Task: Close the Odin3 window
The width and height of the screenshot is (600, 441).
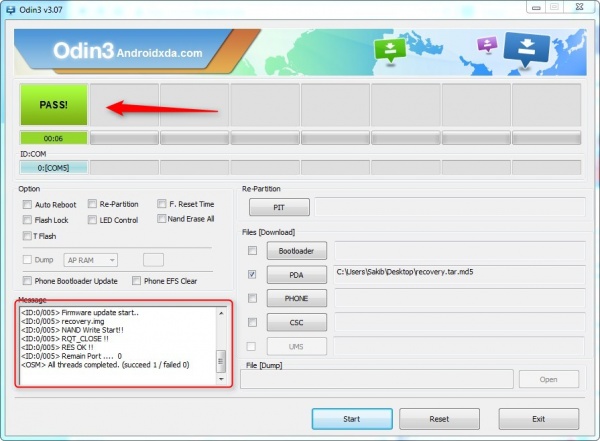Action: (x=579, y=7)
